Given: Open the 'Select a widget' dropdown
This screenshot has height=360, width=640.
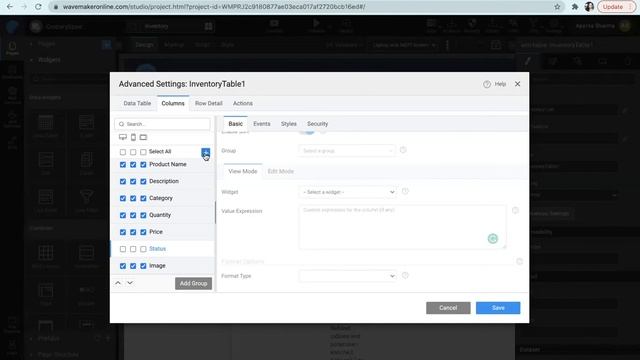Looking at the screenshot, I should pos(347,192).
